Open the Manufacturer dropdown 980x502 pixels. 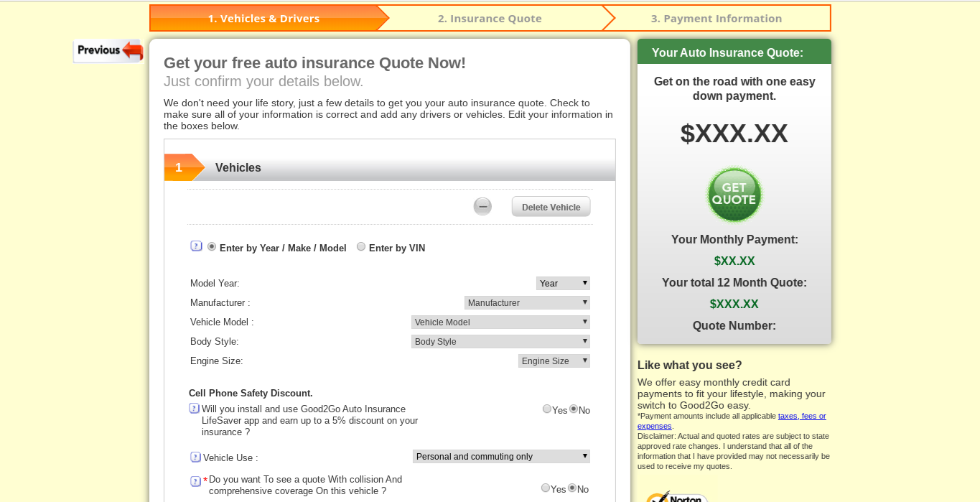pyautogui.click(x=527, y=302)
